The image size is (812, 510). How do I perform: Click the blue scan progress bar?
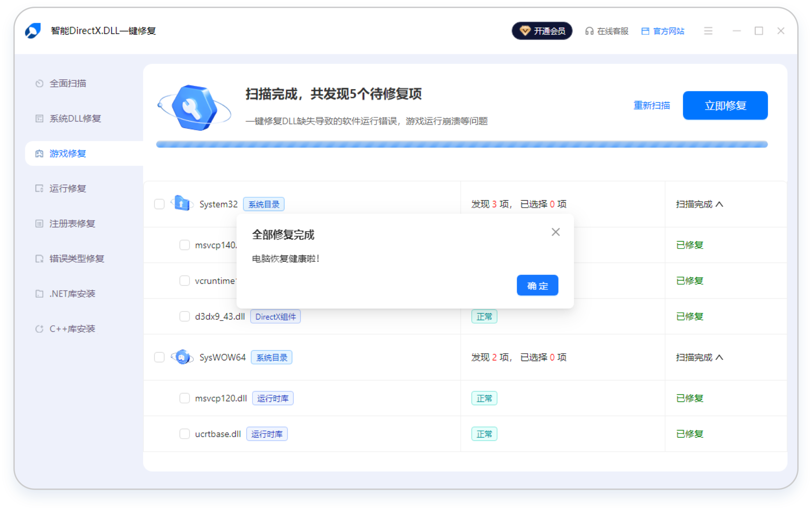[x=461, y=144]
